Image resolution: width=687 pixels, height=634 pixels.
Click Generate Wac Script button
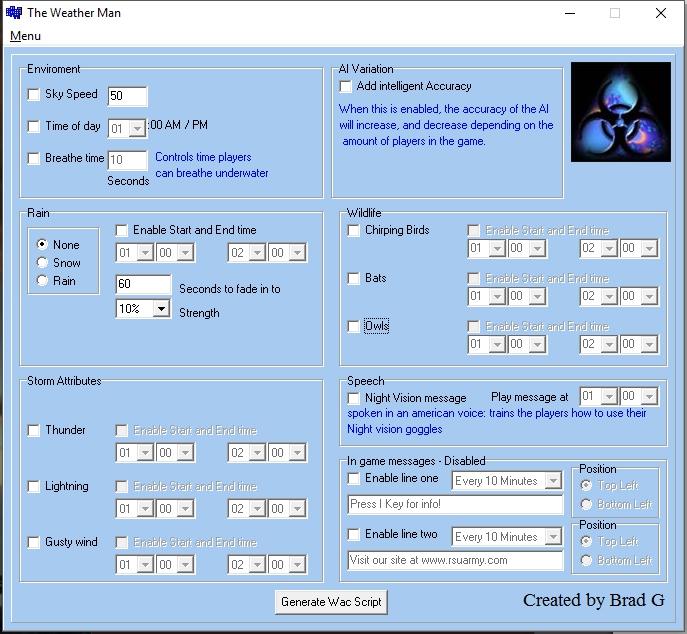(x=331, y=602)
